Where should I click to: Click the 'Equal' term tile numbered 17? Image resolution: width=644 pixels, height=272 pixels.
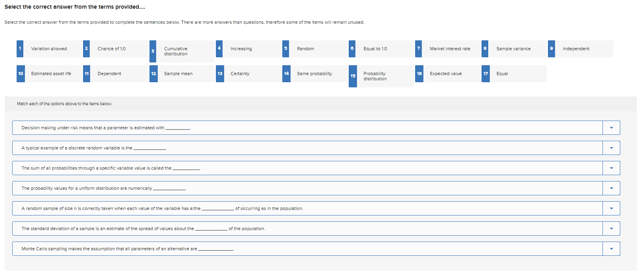click(x=514, y=74)
